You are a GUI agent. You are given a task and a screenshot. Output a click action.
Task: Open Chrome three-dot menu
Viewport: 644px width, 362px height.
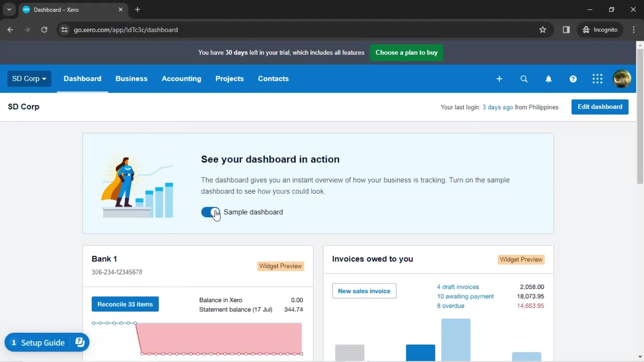click(634, 30)
